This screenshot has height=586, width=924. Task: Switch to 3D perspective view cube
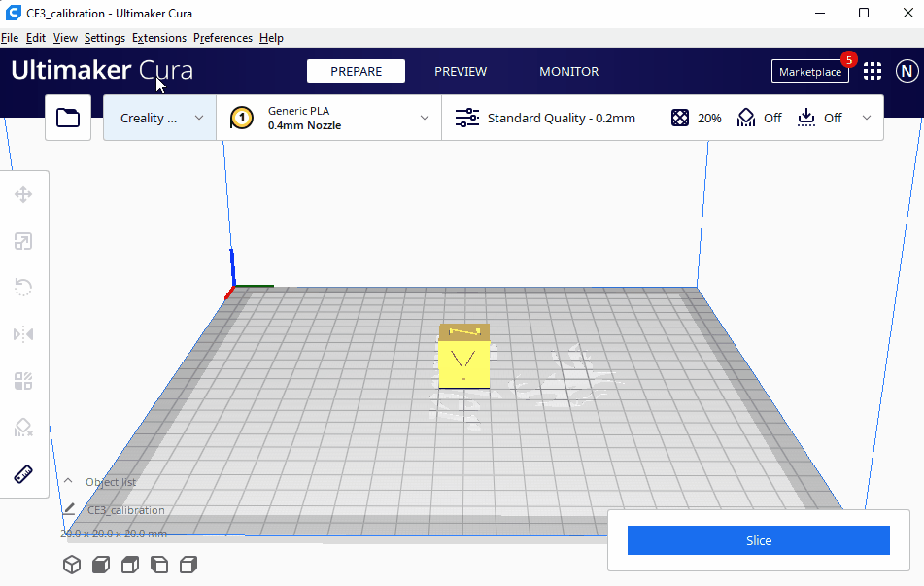click(72, 565)
